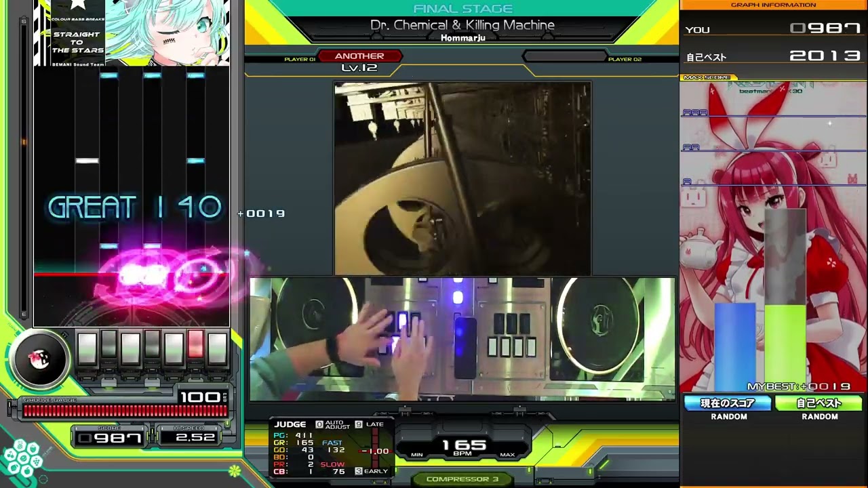Click the 165 BPM display
The height and width of the screenshot is (488, 868).
464,446
